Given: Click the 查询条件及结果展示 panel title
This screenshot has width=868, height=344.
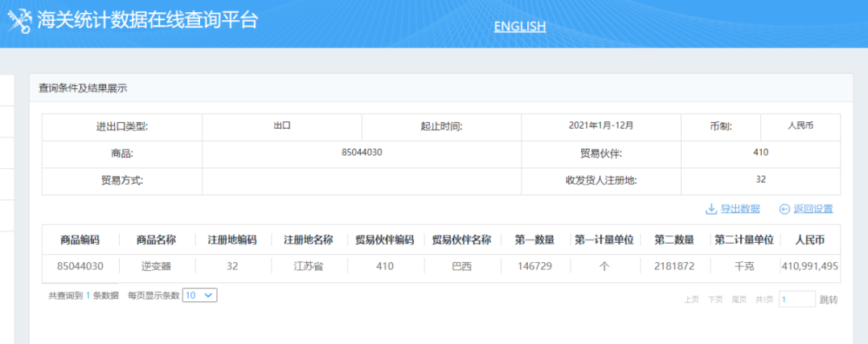Looking at the screenshot, I should 83,88.
